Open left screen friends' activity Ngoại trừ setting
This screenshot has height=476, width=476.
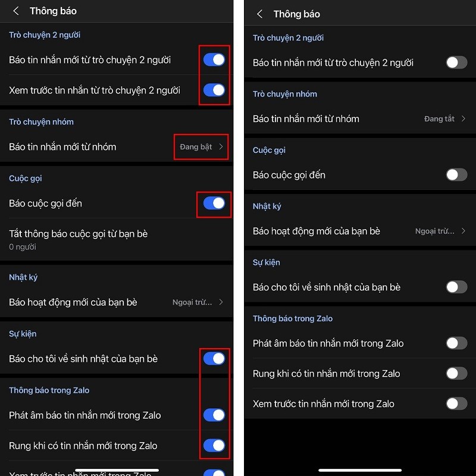click(x=117, y=302)
